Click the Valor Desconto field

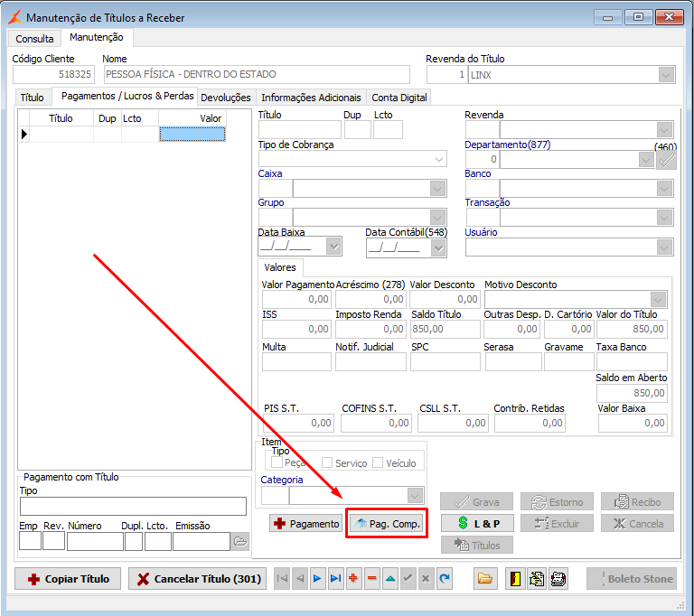tap(445, 299)
